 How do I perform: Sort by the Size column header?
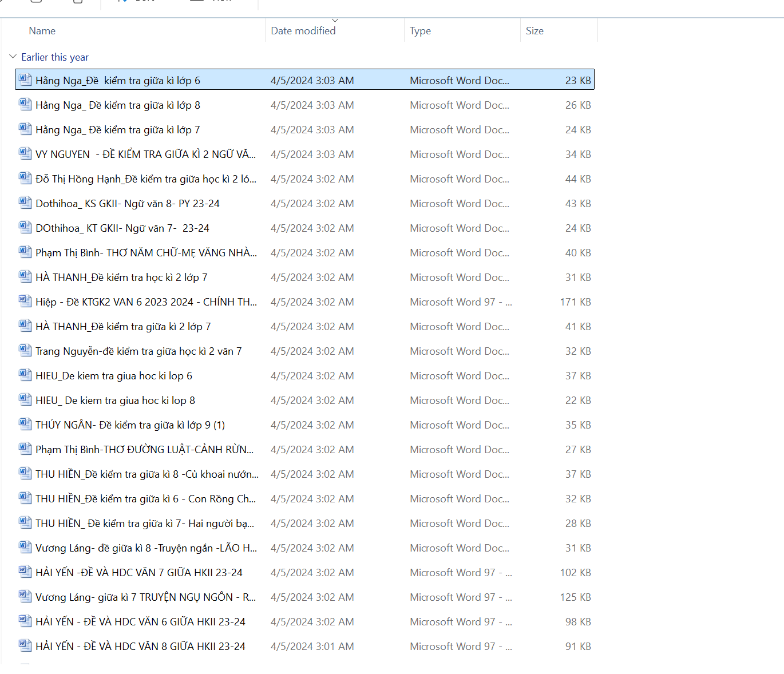534,31
